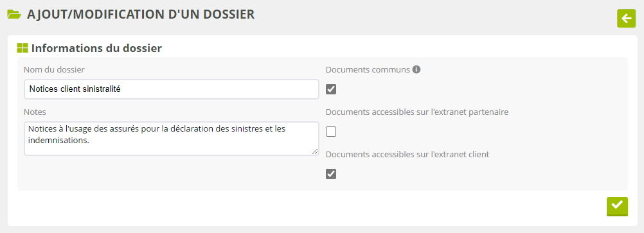
Task: Click the extranet partenaire label text
Action: click(417, 112)
